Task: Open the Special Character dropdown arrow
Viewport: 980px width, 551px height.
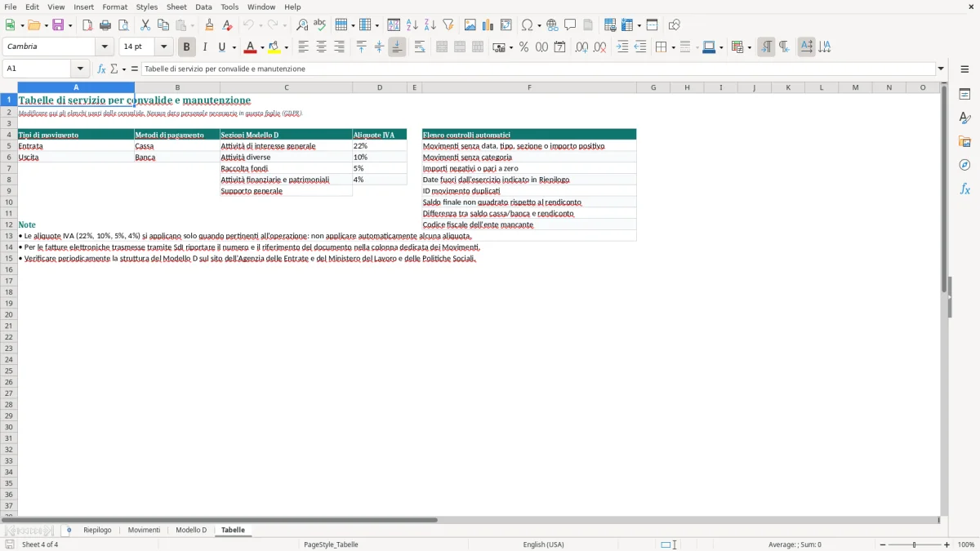Action: coord(539,25)
